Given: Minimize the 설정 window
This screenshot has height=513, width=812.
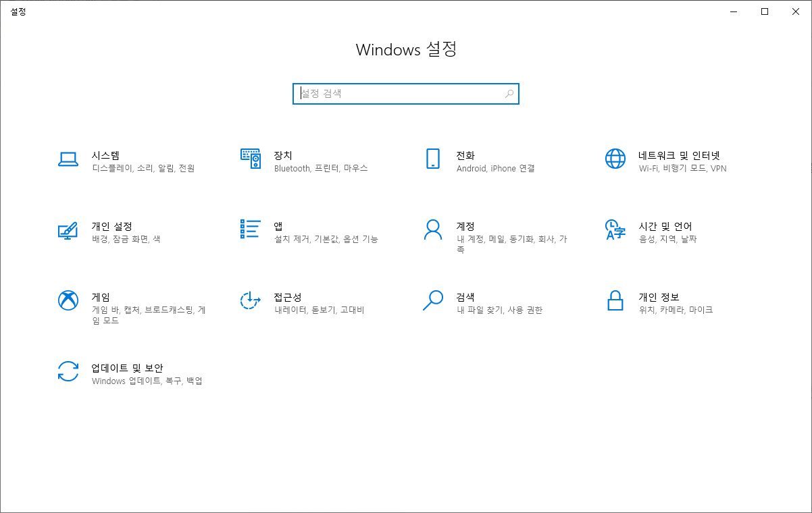Looking at the screenshot, I should pyautogui.click(x=734, y=11).
